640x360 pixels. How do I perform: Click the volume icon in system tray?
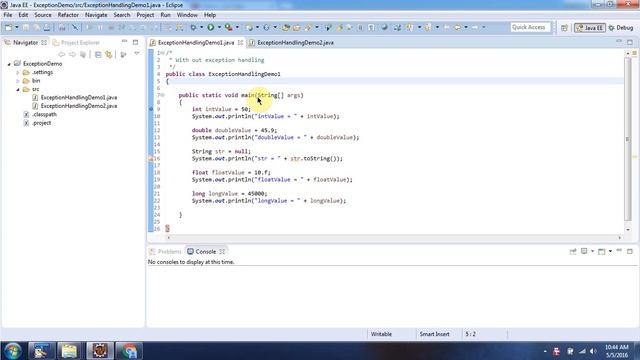[x=593, y=351]
